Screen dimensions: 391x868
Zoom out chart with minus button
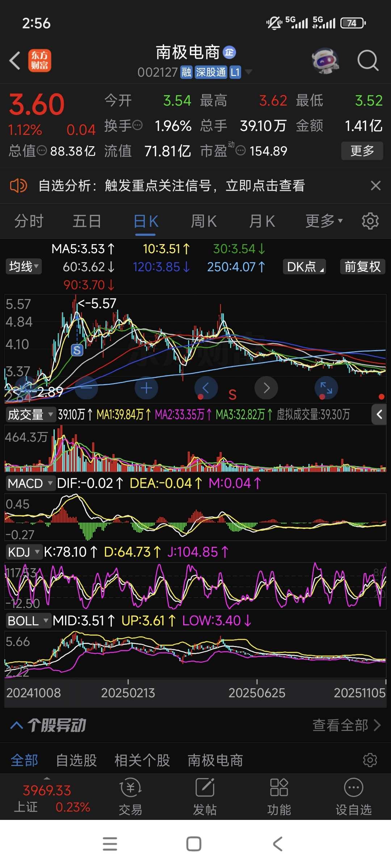click(86, 388)
